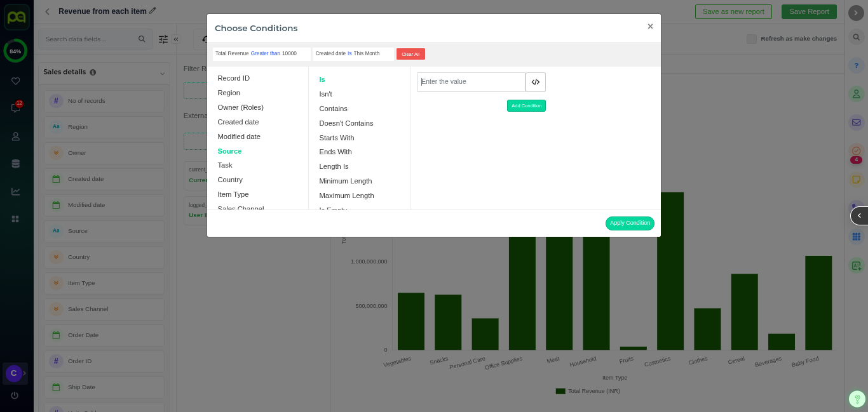This screenshot has width=868, height=412.
Task: Choose the Contains operator
Action: pyautogui.click(x=333, y=109)
